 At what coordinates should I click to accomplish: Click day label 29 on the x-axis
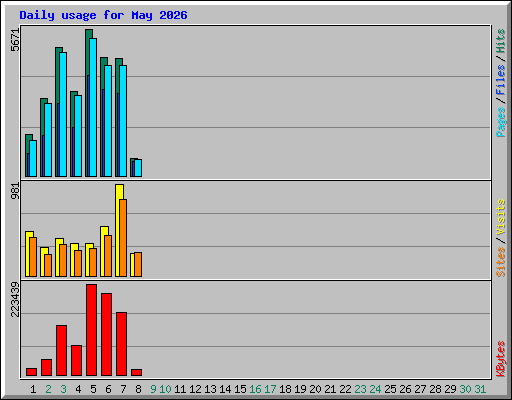450,389
